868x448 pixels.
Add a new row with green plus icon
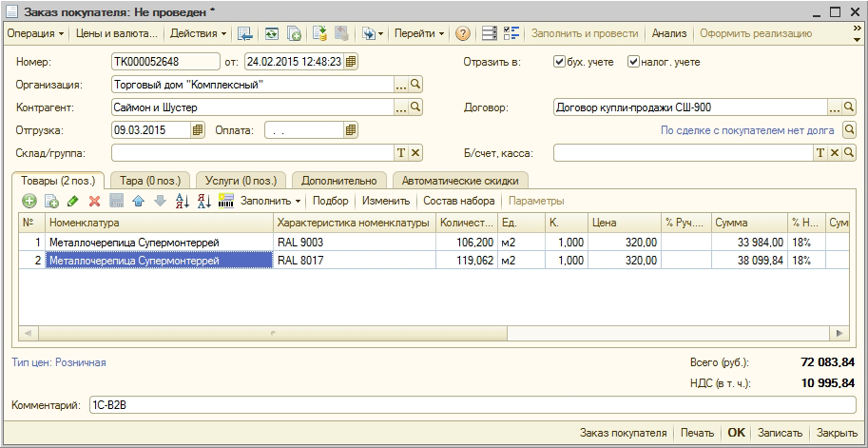(29, 201)
